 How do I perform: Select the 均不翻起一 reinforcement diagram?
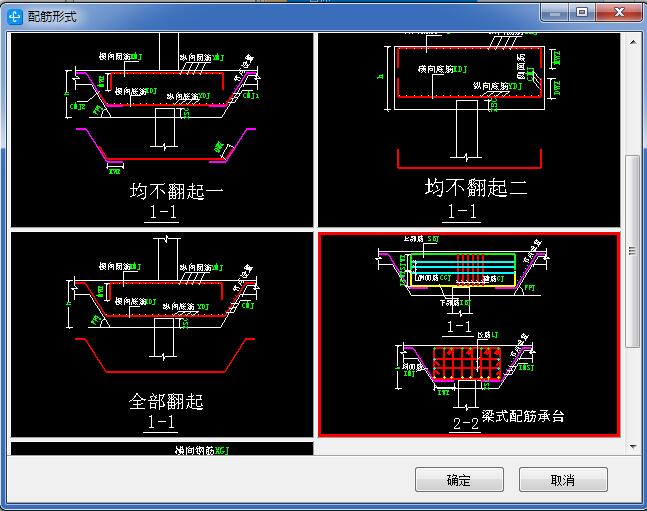(x=161, y=130)
